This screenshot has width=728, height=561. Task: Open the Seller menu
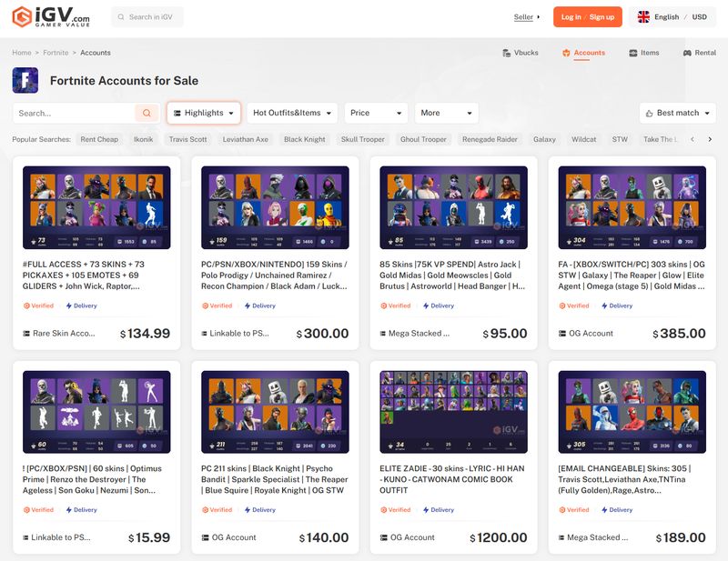[x=527, y=17]
